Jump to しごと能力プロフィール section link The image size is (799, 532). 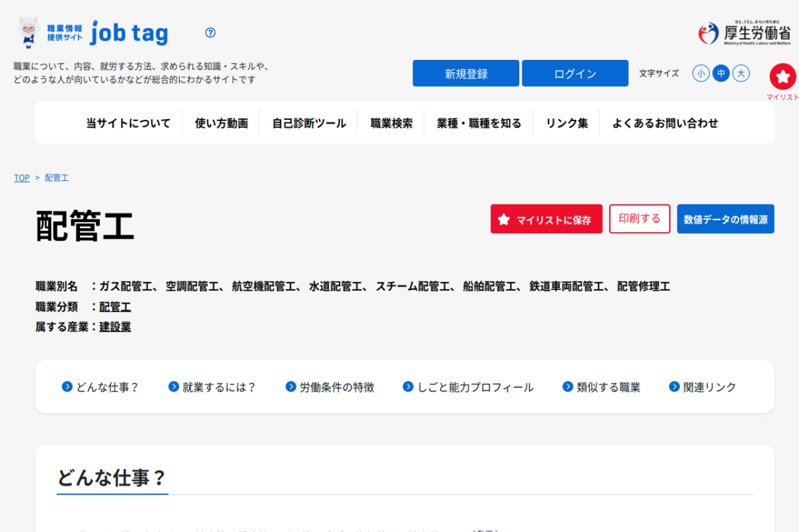pyautogui.click(x=475, y=387)
